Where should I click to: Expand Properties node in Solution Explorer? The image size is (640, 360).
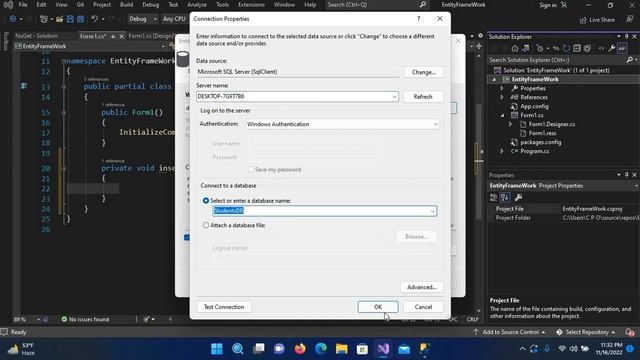coord(502,89)
